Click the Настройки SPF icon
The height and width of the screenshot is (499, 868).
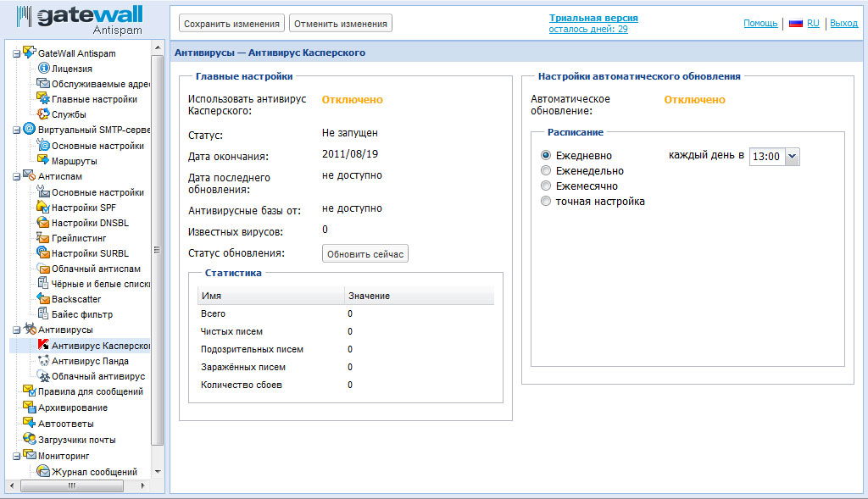point(44,207)
